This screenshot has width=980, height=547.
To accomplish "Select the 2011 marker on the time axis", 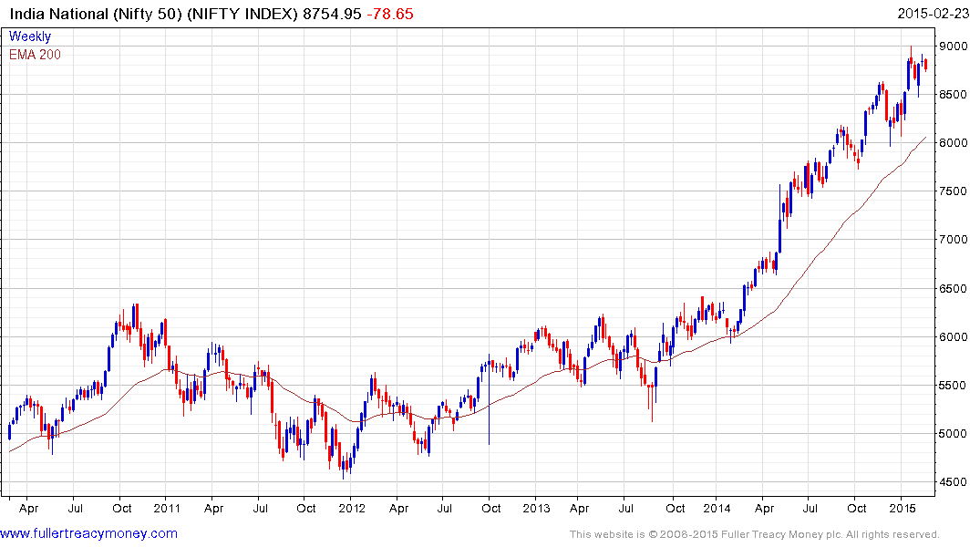I will (x=167, y=507).
